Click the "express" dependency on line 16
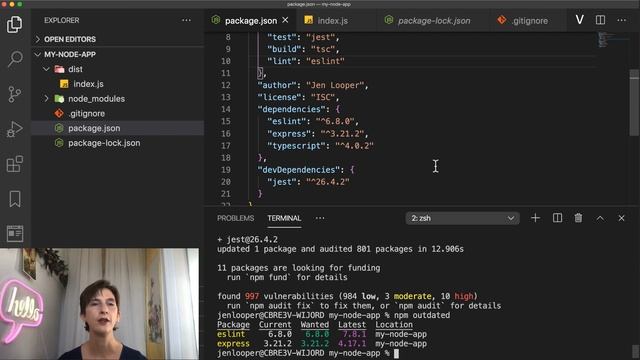 coord(290,133)
